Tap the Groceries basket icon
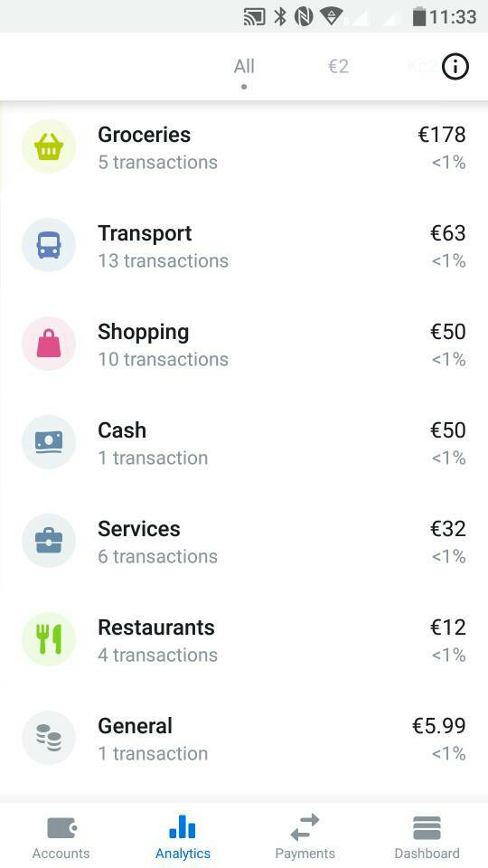This screenshot has height=868, width=488. (49, 146)
